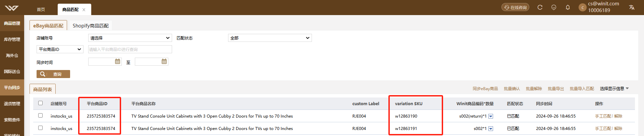Open 海外仓 in sidebar
644x136 pixels.
pyautogui.click(x=12, y=56)
